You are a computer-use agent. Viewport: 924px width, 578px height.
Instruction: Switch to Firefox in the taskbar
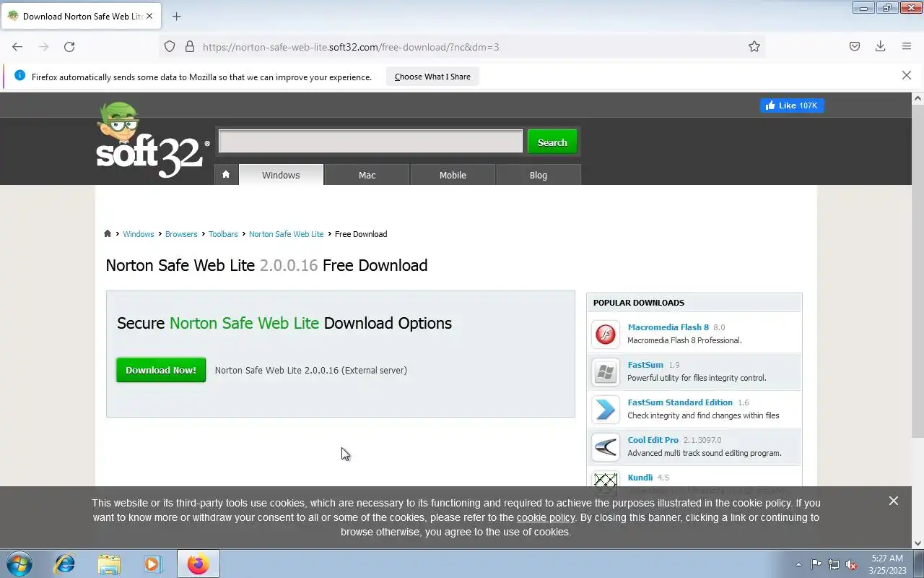click(198, 564)
